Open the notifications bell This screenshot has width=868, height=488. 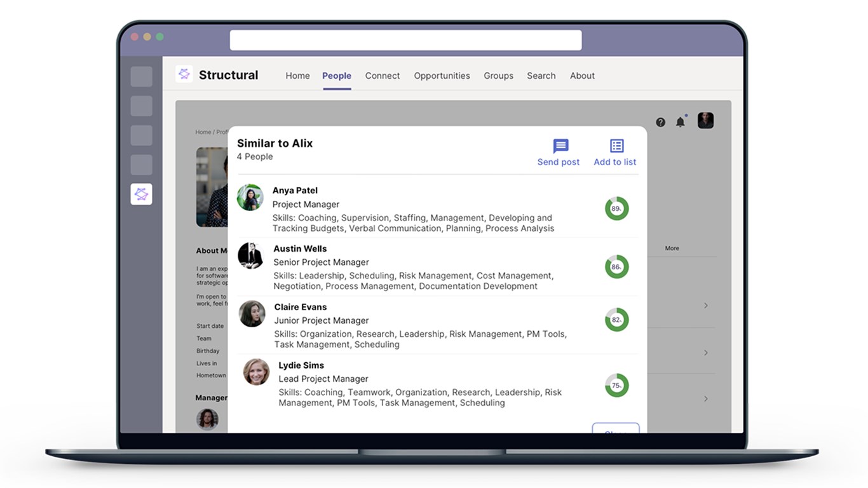click(x=681, y=122)
